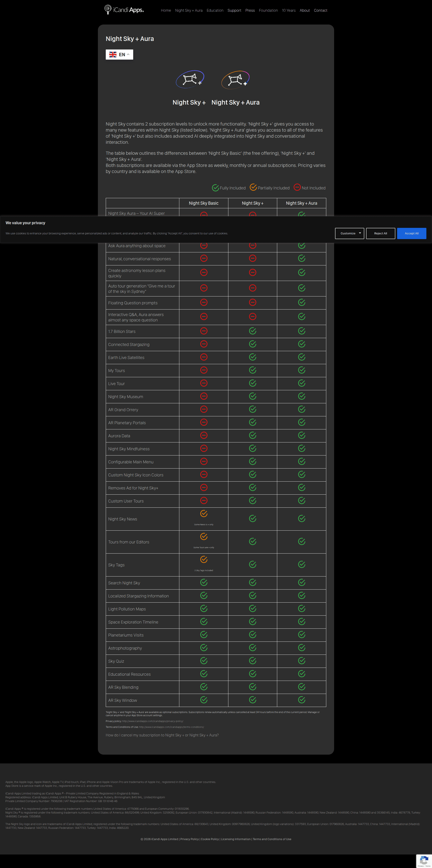Click Night Sky + check for Earth Live Satellites
432x868 pixels.
(x=253, y=357)
